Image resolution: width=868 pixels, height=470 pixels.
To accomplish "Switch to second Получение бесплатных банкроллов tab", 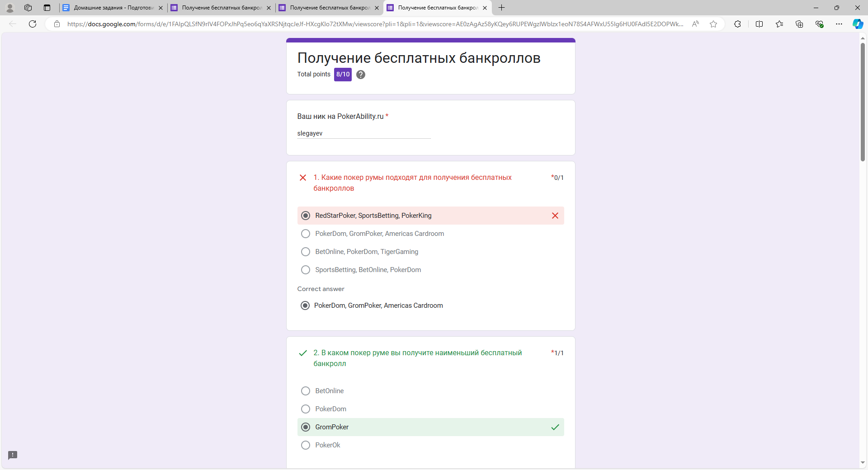I will point(222,8).
